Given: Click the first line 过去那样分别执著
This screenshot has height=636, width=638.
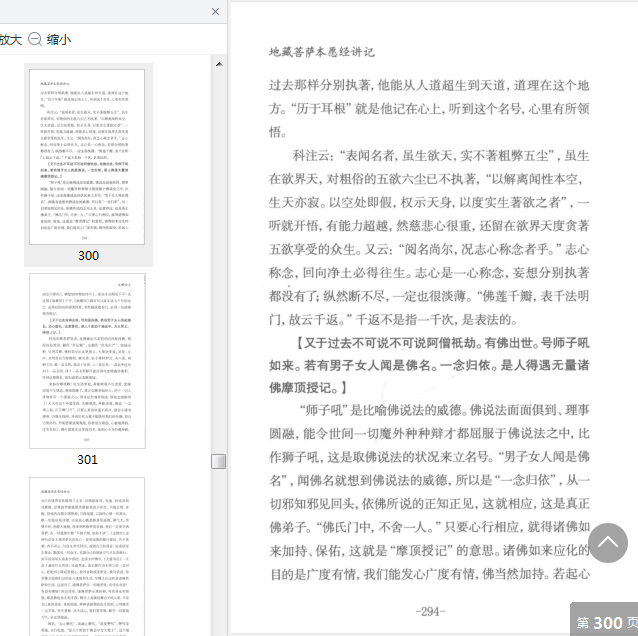Looking at the screenshot, I should (x=429, y=85).
